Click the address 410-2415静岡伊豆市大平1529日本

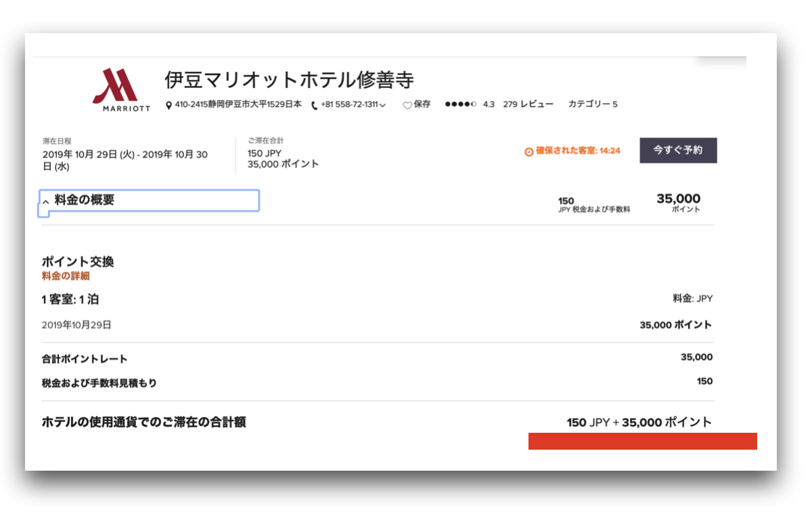pyautogui.click(x=238, y=104)
